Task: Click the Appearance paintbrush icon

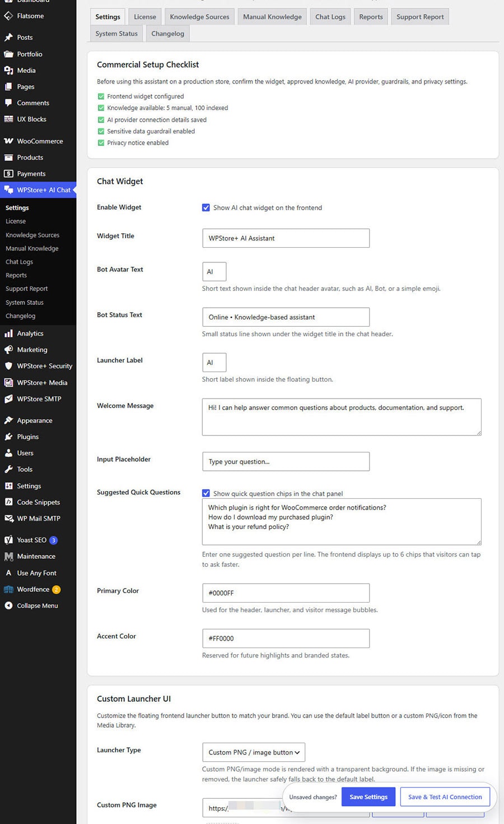Action: [8, 420]
